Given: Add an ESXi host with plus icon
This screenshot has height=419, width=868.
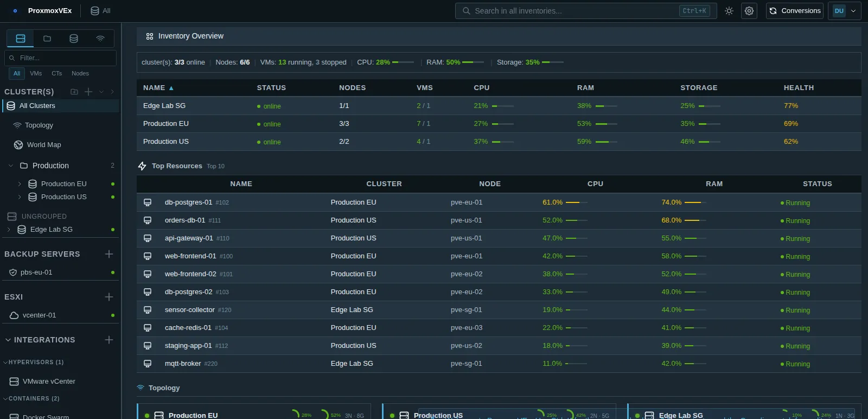Looking at the screenshot, I should click(x=109, y=297).
